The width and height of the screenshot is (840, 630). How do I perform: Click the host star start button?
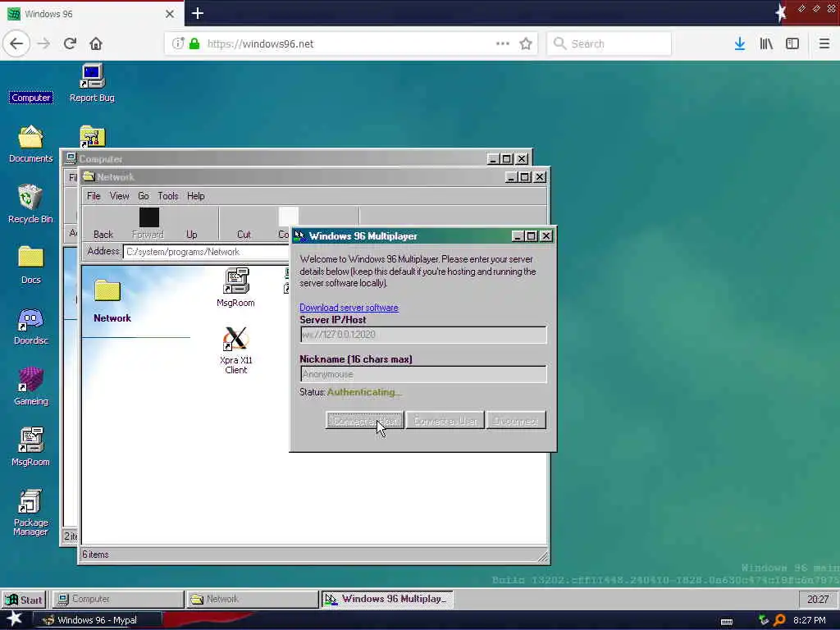(x=14, y=619)
